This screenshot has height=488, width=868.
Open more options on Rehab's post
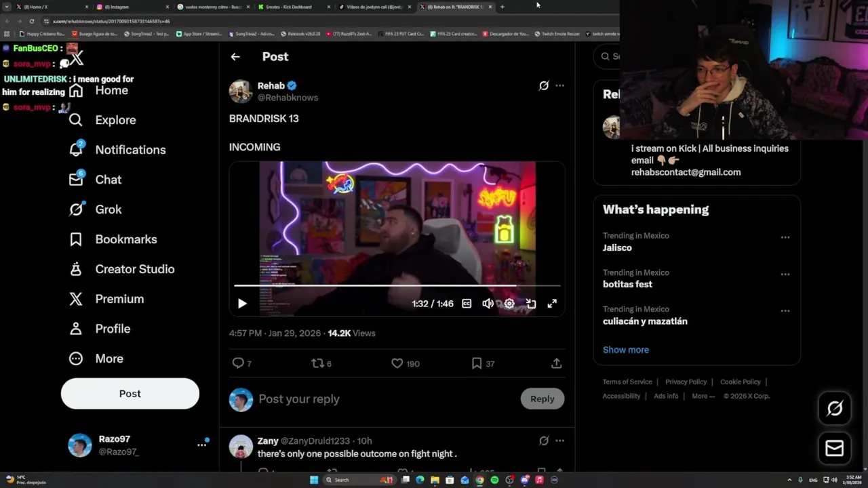point(559,85)
